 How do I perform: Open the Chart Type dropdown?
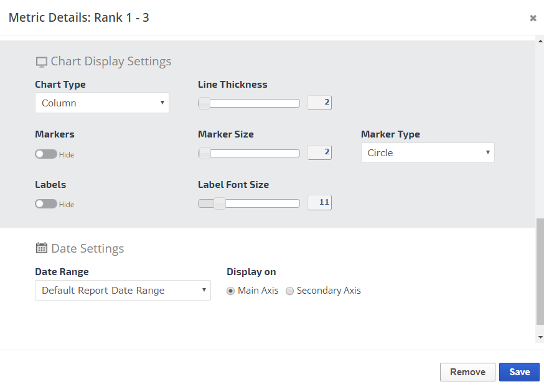[102, 103]
